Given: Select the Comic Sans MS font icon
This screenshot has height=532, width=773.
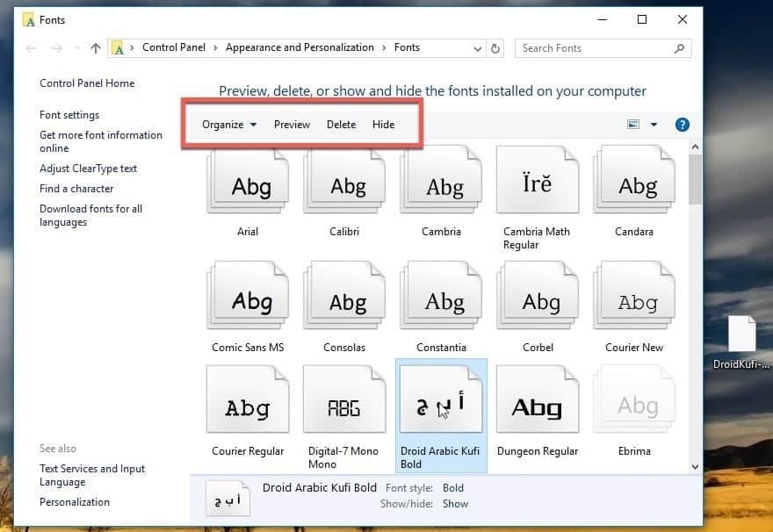Looking at the screenshot, I should pyautogui.click(x=248, y=298).
